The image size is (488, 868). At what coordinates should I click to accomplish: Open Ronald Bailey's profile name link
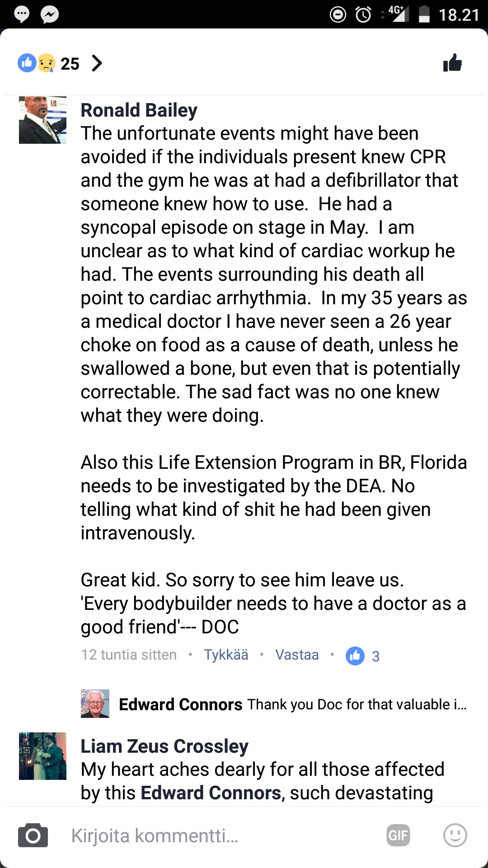[x=139, y=110]
